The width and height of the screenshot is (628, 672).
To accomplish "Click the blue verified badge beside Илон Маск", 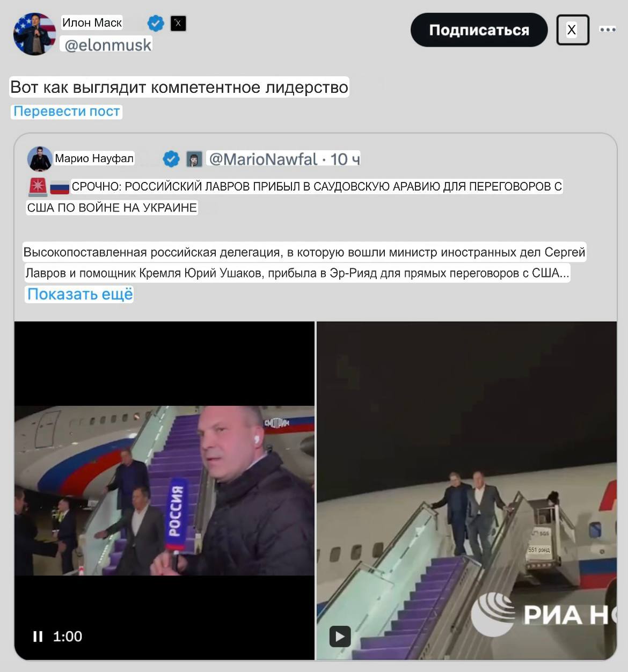I will 156,23.
